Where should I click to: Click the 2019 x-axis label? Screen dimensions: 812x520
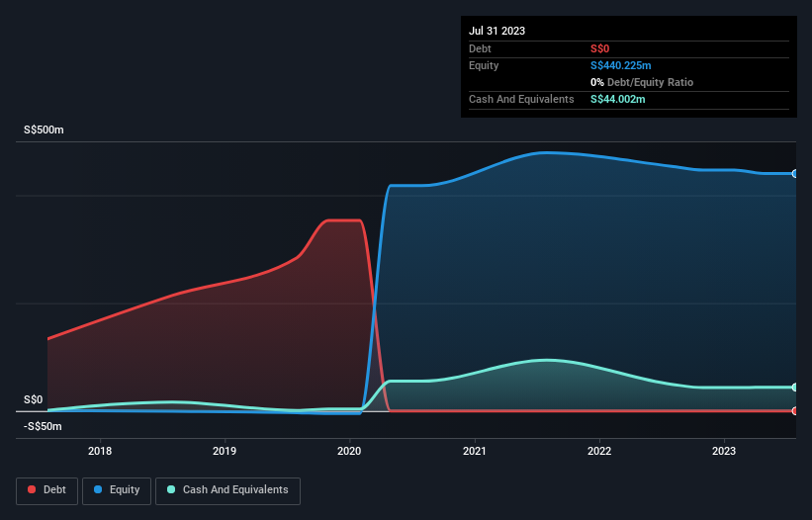pyautogui.click(x=225, y=451)
